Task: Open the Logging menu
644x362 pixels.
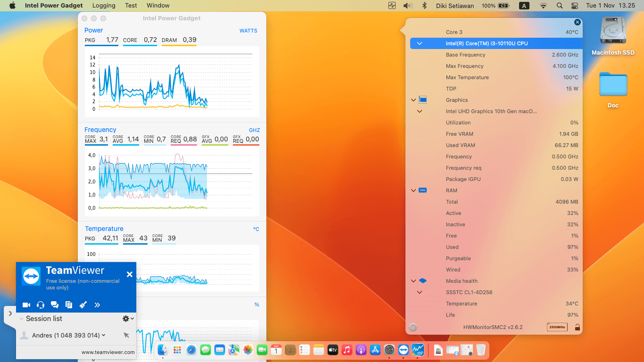Action: point(104,6)
